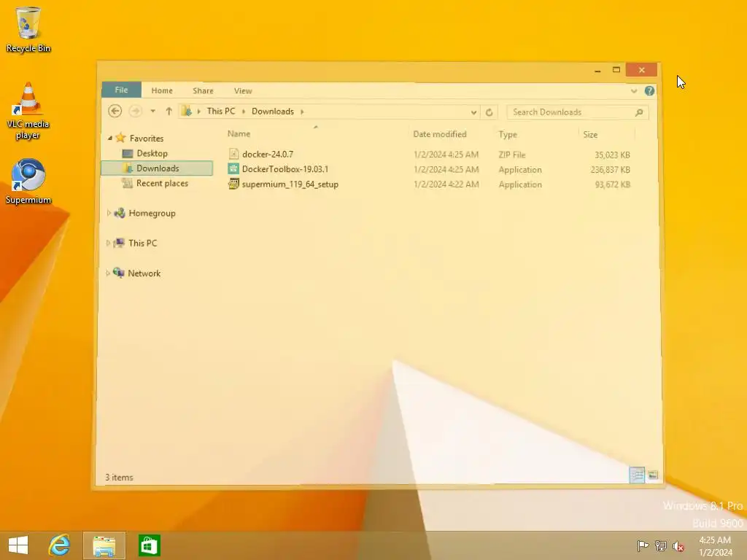Viewport: 747px width, 560px height.
Task: Expand the This PC tree node
Action: pyautogui.click(x=108, y=243)
